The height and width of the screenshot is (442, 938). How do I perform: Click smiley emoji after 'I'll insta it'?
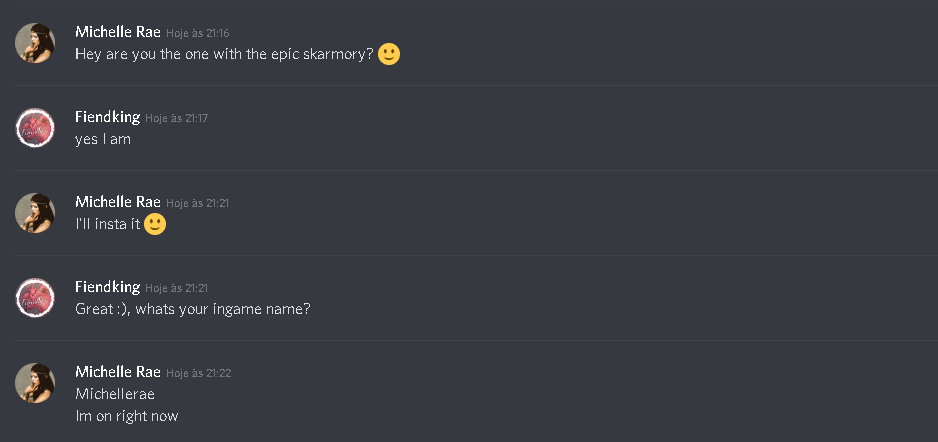(x=155, y=224)
